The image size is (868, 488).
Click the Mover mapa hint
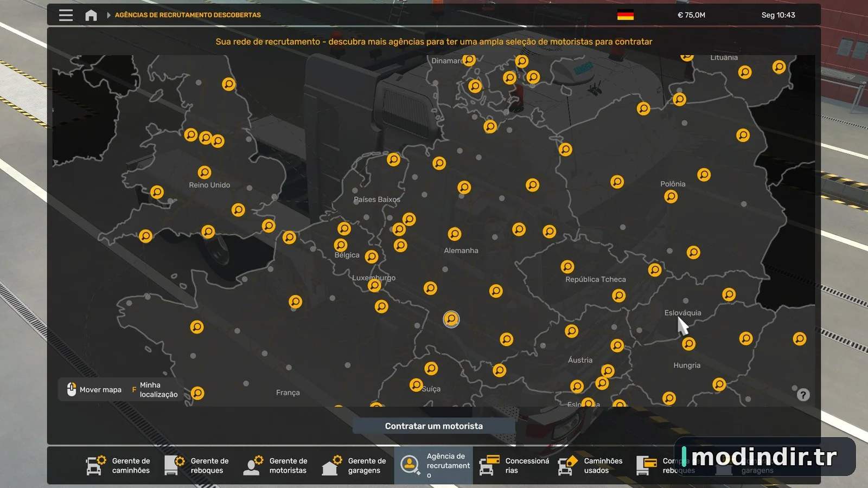click(94, 389)
